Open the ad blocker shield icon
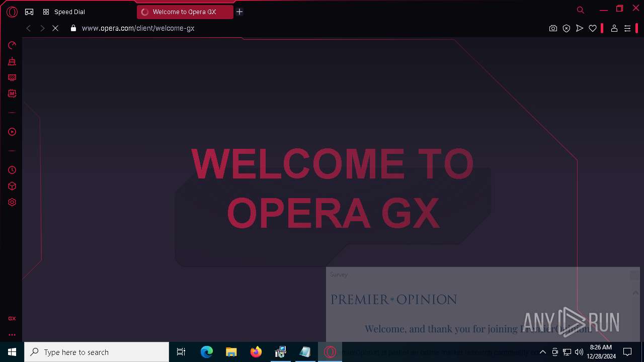The width and height of the screenshot is (644, 362). point(567,28)
